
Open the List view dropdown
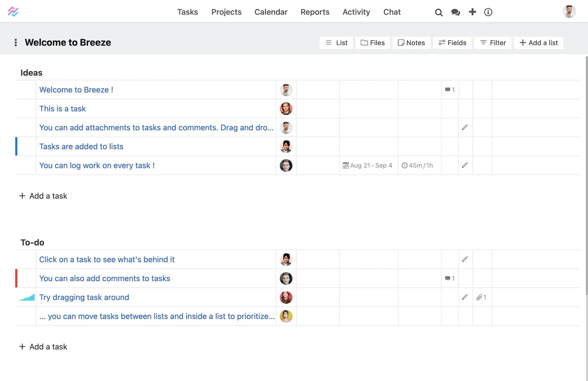click(x=336, y=43)
